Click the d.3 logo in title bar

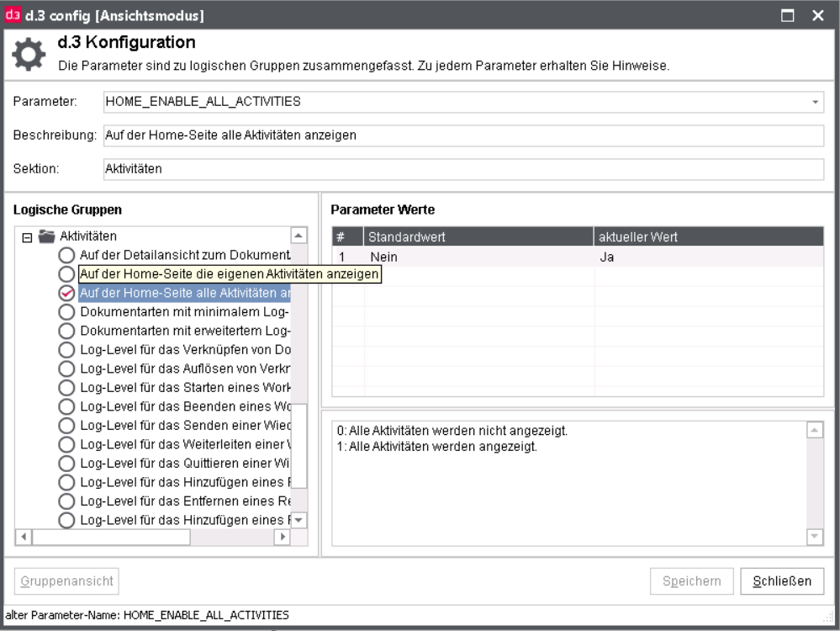pos(13,15)
